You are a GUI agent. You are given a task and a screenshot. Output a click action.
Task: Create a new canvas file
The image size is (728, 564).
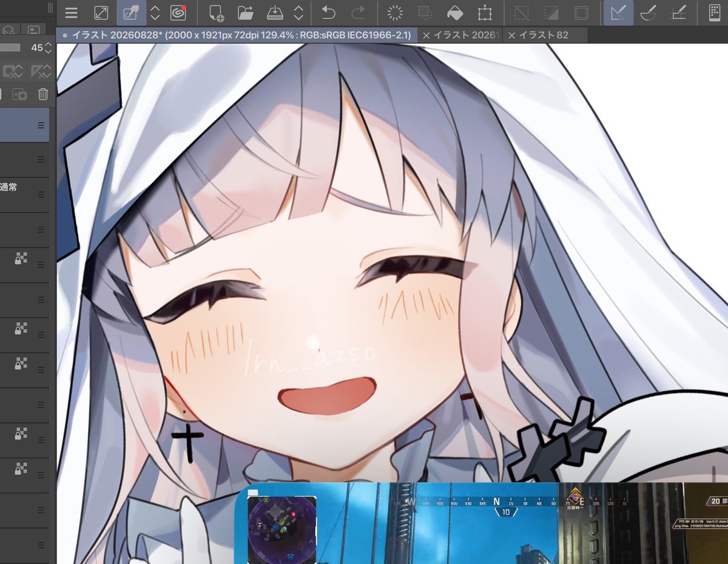click(x=216, y=13)
